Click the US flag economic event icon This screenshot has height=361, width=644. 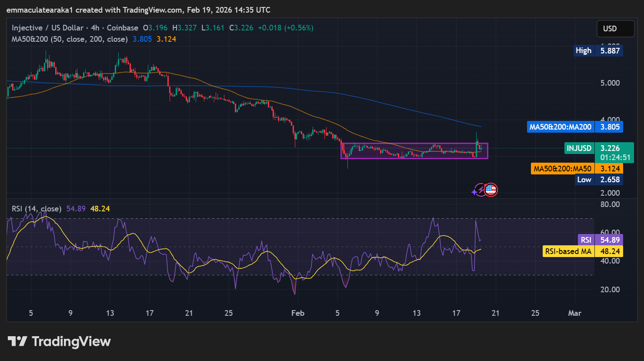[x=491, y=190]
